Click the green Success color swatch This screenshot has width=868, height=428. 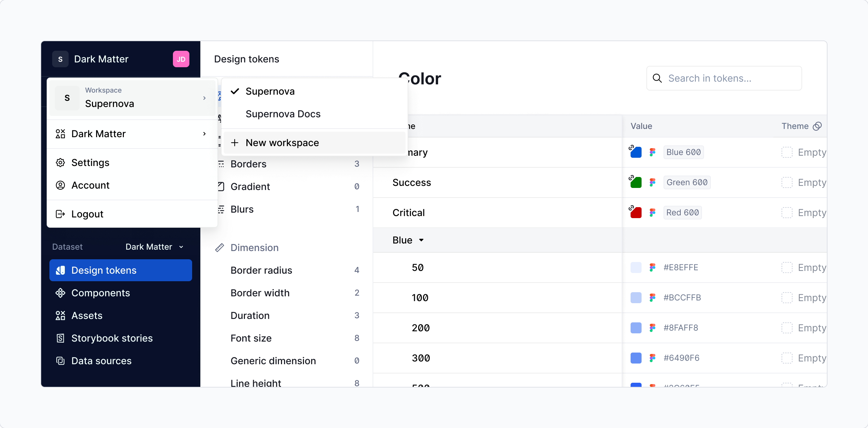click(x=636, y=182)
